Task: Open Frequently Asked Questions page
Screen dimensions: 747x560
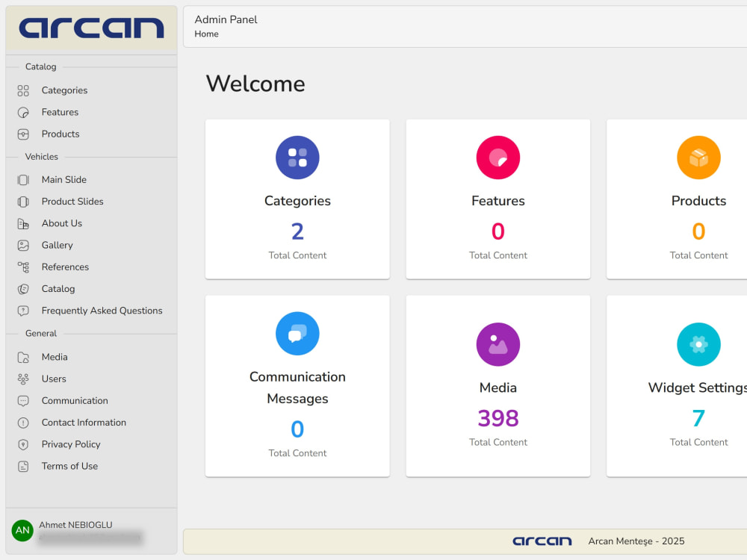Action: 102,311
